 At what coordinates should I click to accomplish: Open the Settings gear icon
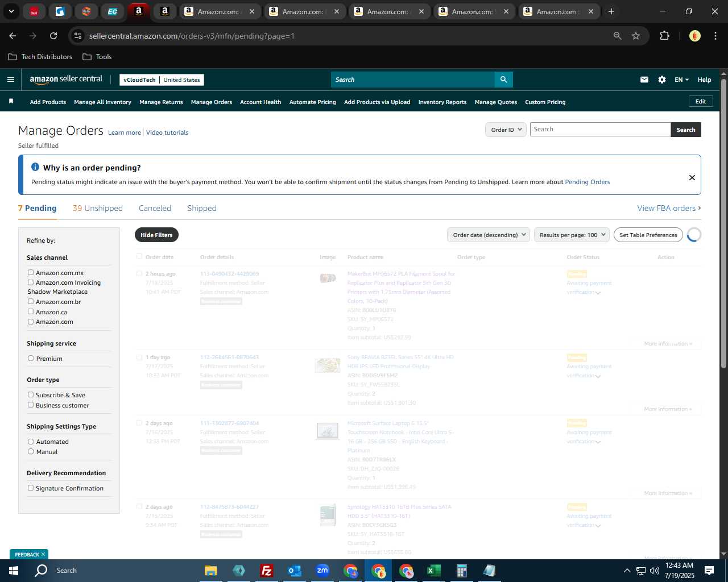(662, 80)
